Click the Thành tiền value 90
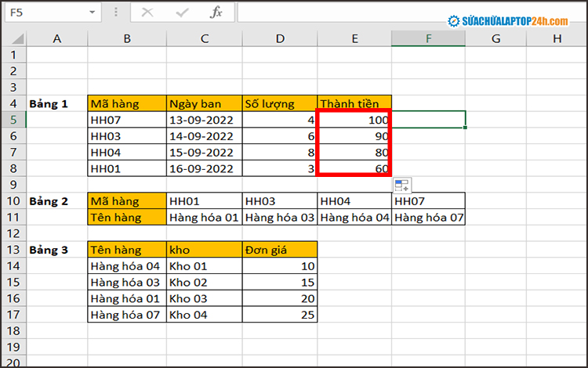The image size is (588, 368). [x=354, y=136]
